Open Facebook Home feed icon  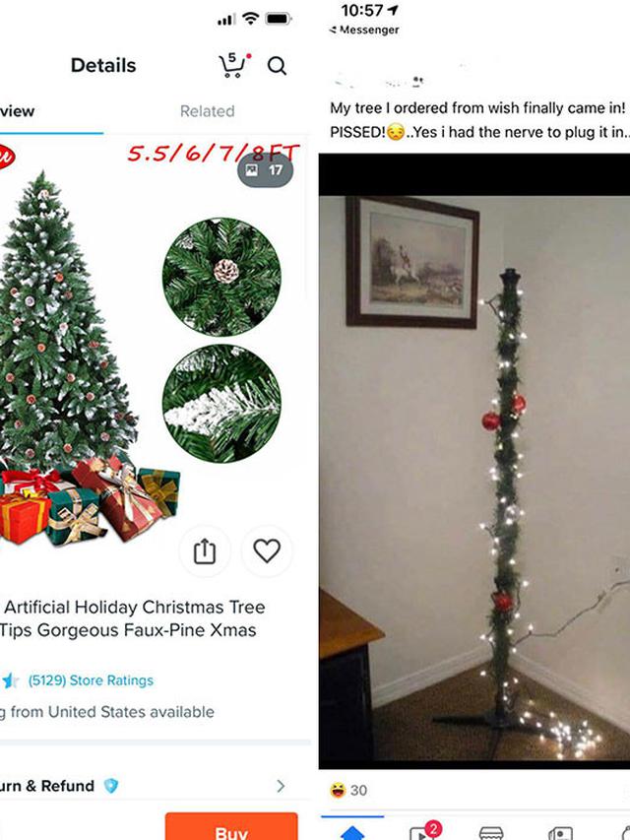coord(352,832)
